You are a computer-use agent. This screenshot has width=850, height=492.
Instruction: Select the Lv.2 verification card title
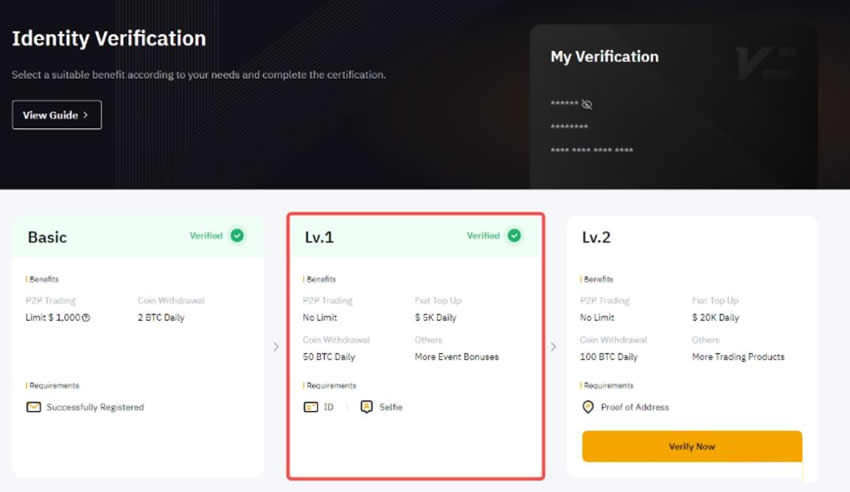point(597,237)
